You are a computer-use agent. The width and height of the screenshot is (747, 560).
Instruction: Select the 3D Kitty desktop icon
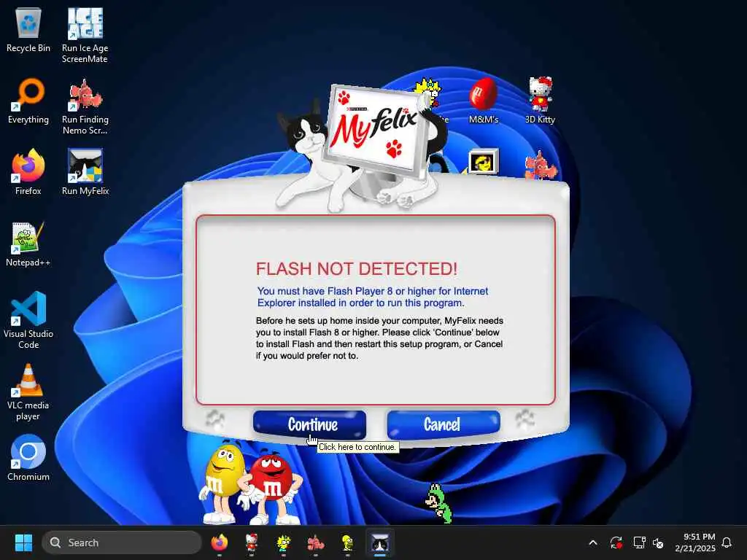click(540, 101)
